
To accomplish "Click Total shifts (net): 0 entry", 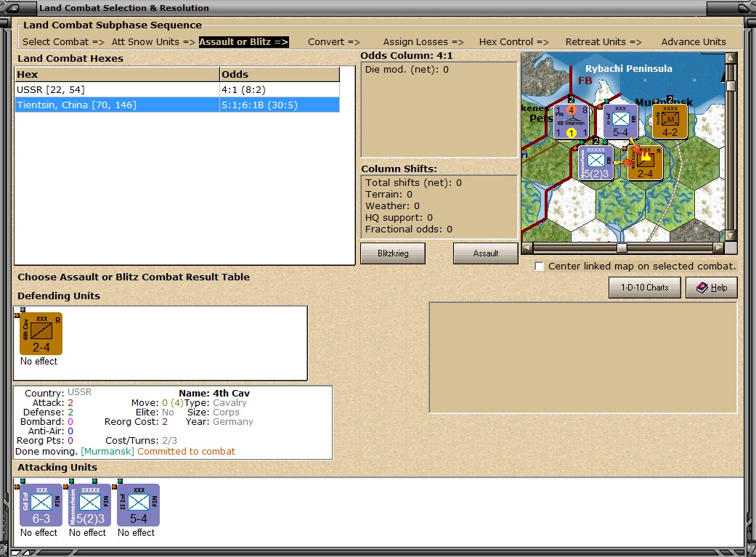I will click(x=413, y=183).
